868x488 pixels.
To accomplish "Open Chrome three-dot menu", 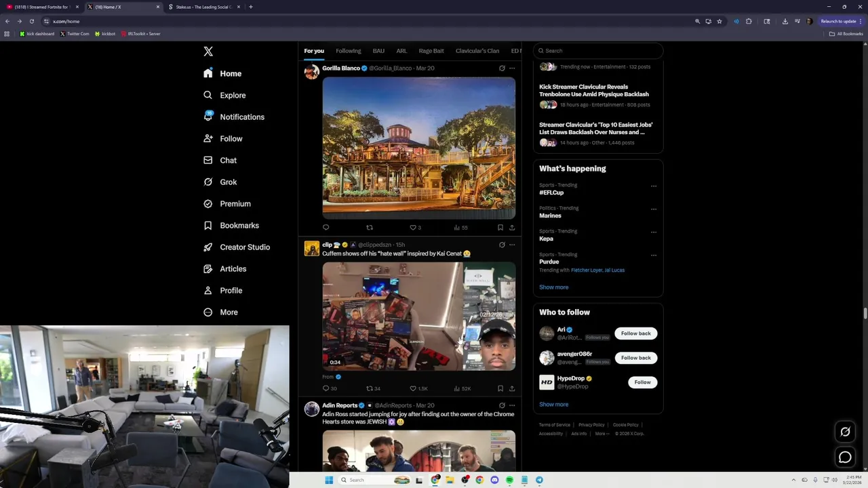I will tap(861, 21).
